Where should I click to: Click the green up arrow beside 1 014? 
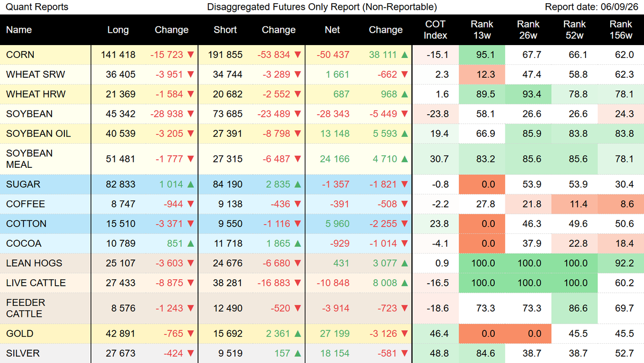(190, 184)
